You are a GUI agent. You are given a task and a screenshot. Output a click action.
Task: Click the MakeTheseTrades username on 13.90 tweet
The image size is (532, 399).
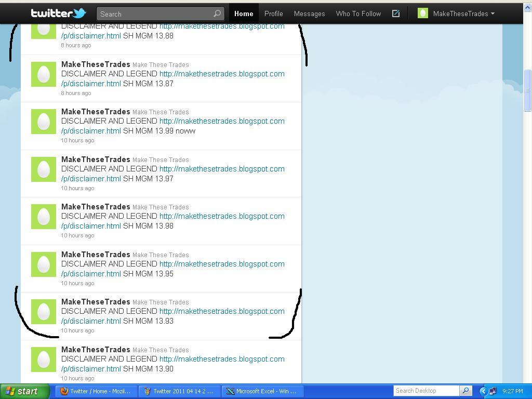[96, 350]
